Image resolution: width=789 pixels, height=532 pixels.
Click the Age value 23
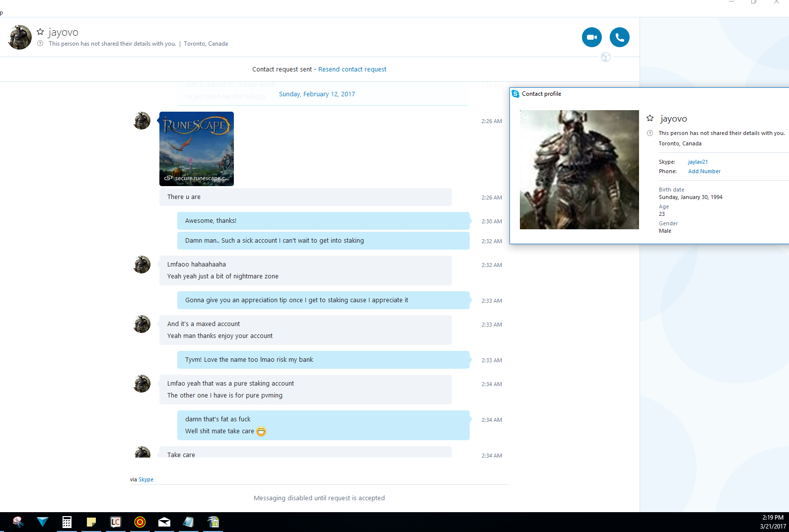point(662,214)
